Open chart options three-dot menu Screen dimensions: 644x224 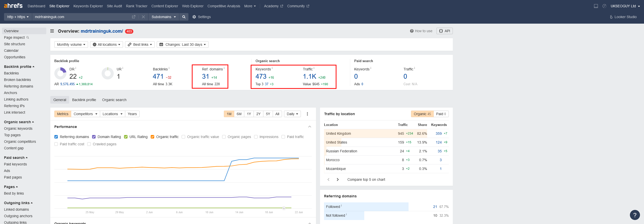point(307,114)
